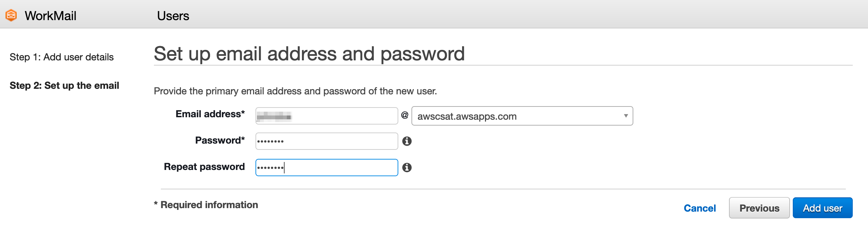Click the WorkMail title text

[51, 16]
